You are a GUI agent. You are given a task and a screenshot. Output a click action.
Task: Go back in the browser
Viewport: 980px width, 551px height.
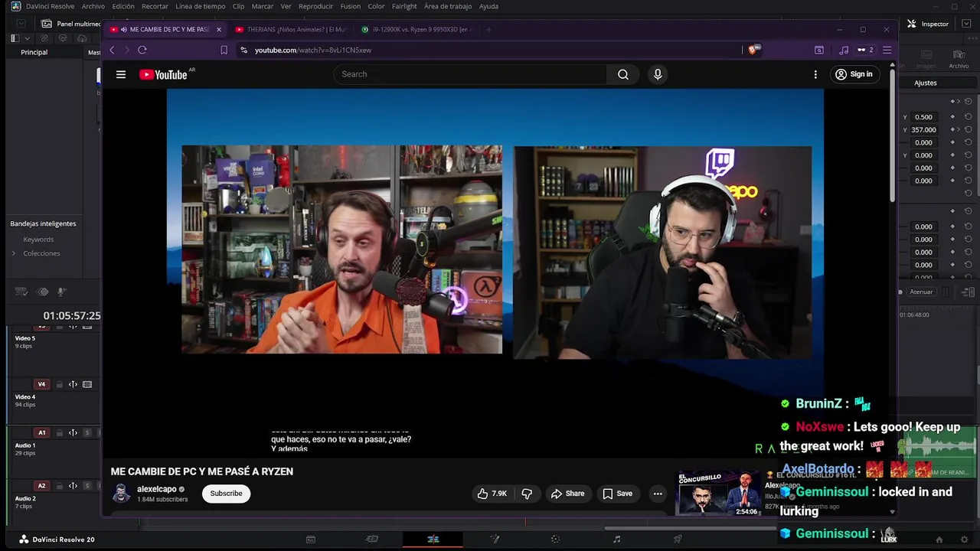(112, 50)
